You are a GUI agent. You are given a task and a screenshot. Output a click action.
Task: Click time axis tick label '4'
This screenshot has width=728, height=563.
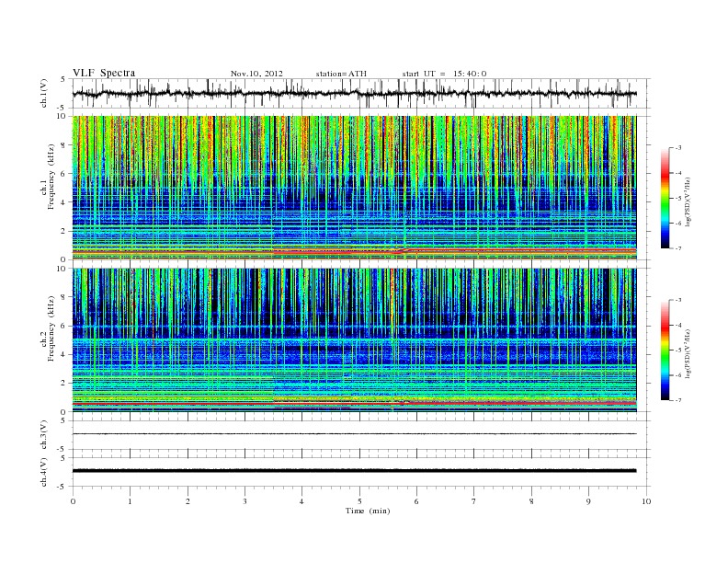click(301, 501)
